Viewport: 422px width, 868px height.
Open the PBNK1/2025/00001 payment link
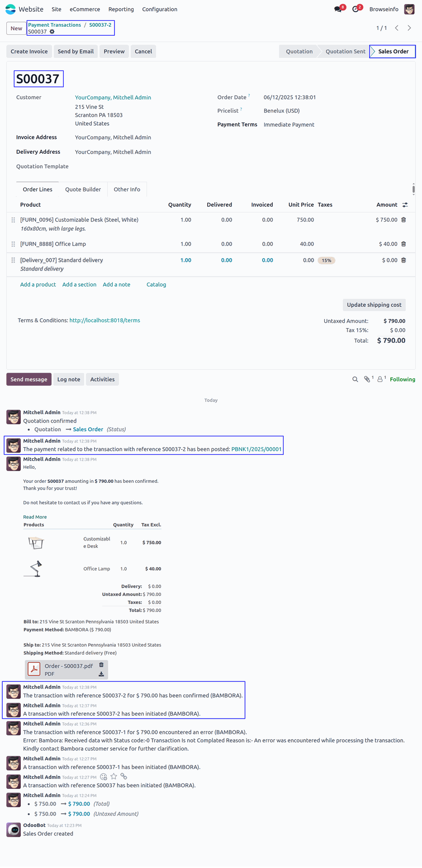(256, 449)
